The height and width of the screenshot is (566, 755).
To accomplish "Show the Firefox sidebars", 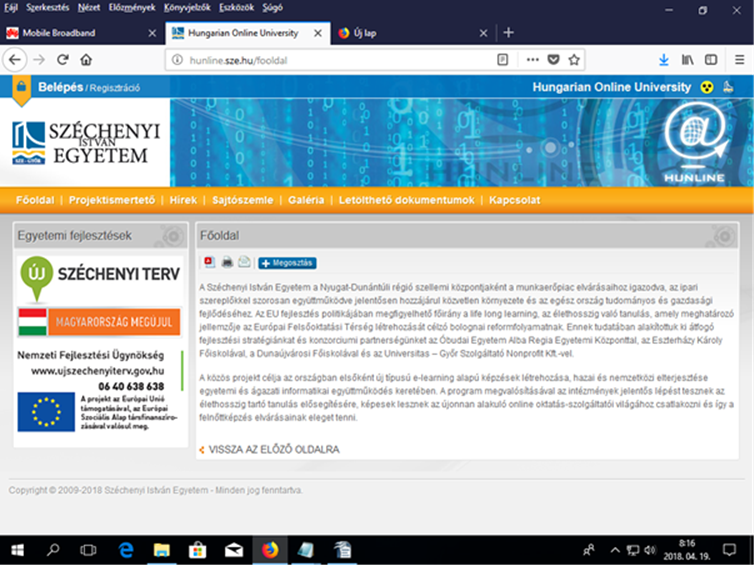I will pos(711,60).
